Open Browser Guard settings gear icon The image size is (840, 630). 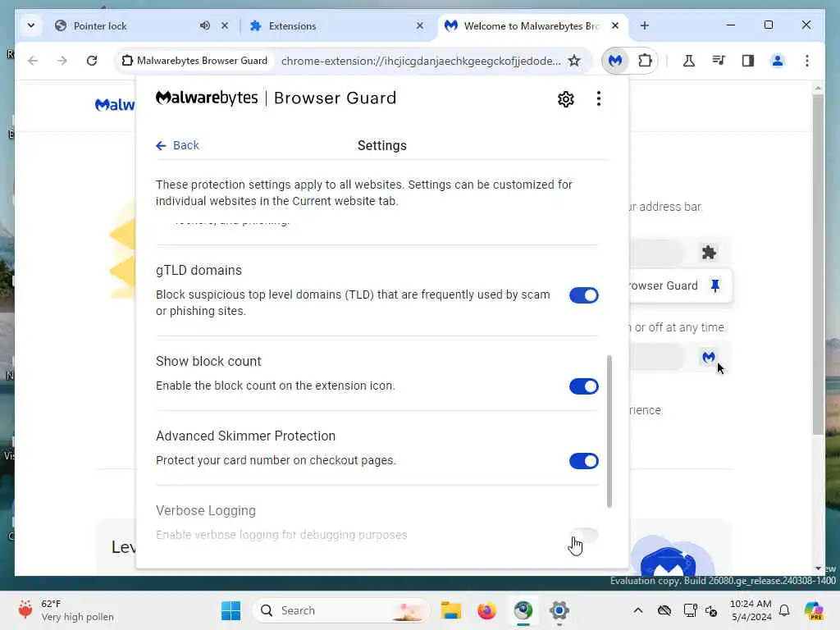coord(566,99)
